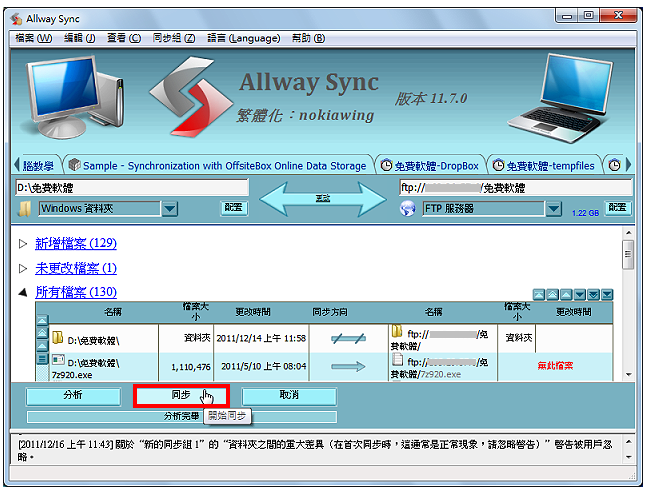Viewport: 648px width, 494px height.
Task: Move down one row with single-down arrow above table
Action: pos(579,295)
